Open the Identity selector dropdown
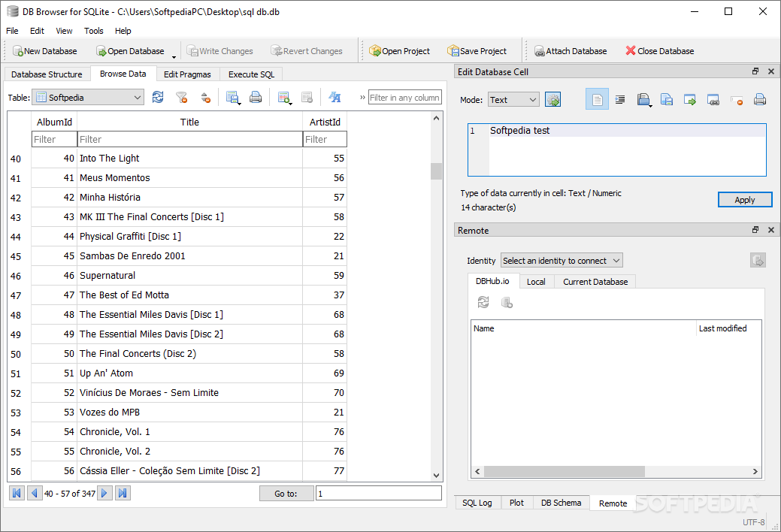 click(x=562, y=261)
